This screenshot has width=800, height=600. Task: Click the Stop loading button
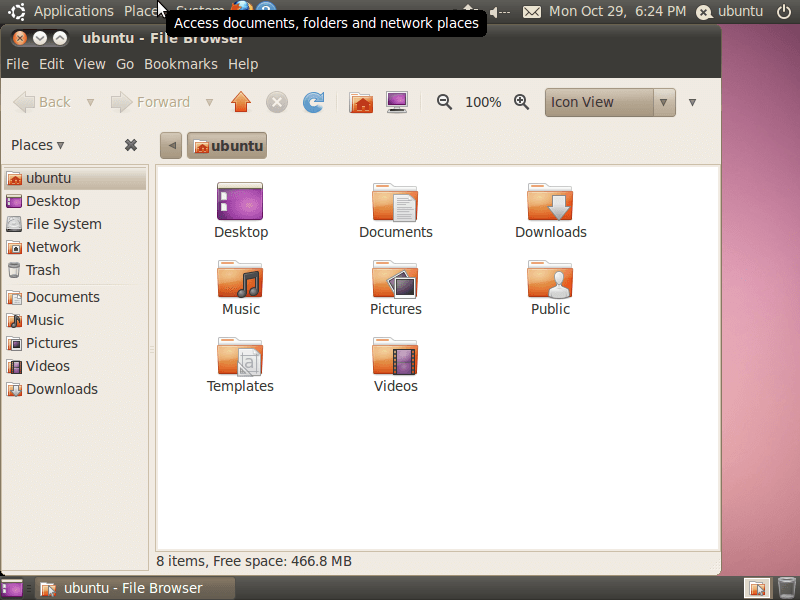(x=277, y=102)
